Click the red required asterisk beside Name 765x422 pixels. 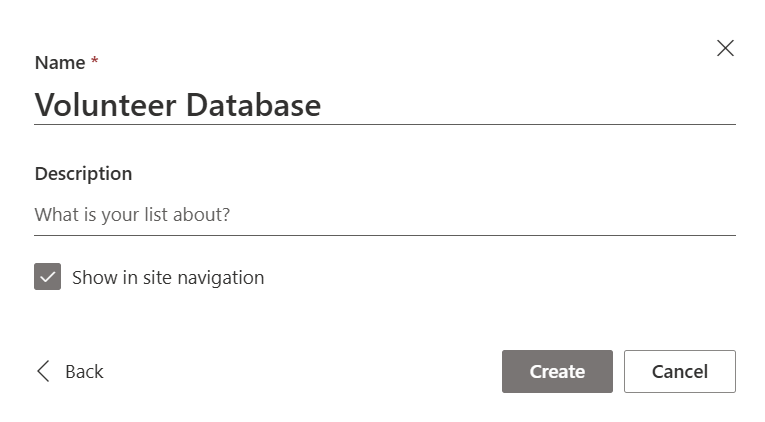pyautogui.click(x=95, y=62)
